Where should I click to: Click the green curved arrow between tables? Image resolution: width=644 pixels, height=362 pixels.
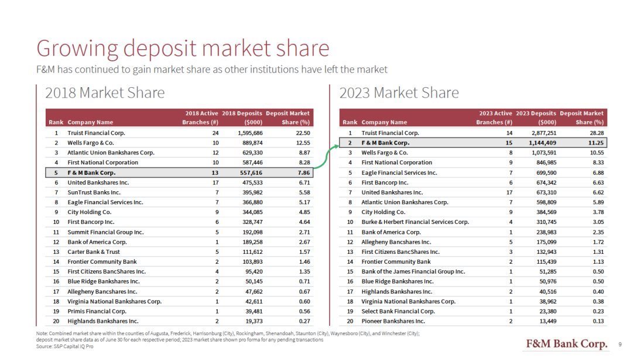(327, 156)
